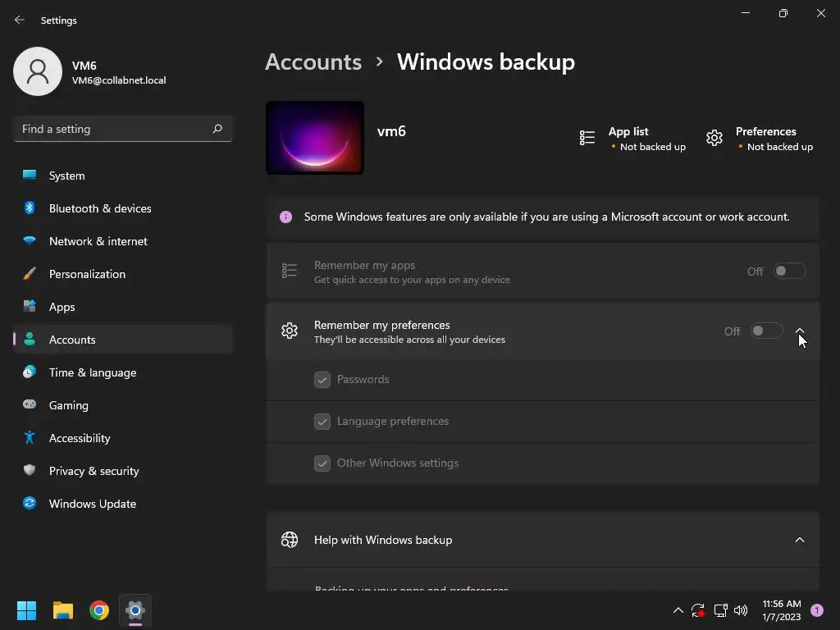The width and height of the screenshot is (840, 630).
Task: Click the Windows Update sidebar icon
Action: [x=30, y=504]
